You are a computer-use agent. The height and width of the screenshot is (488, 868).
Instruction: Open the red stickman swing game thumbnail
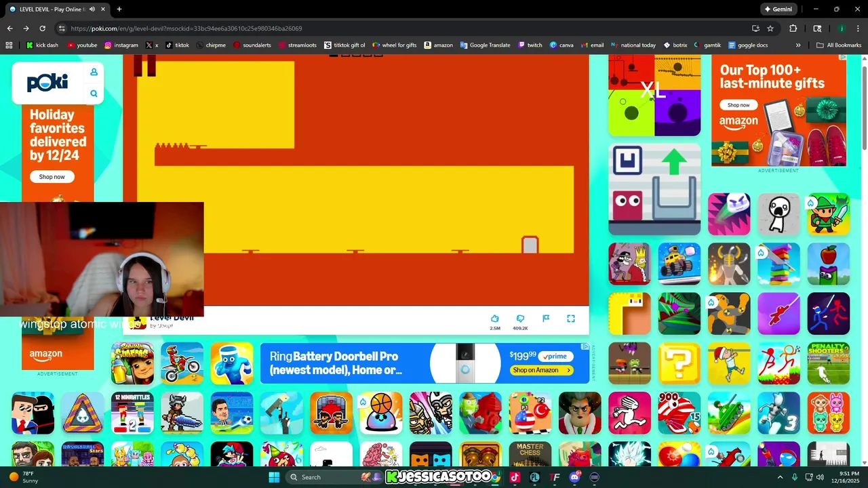tap(778, 314)
